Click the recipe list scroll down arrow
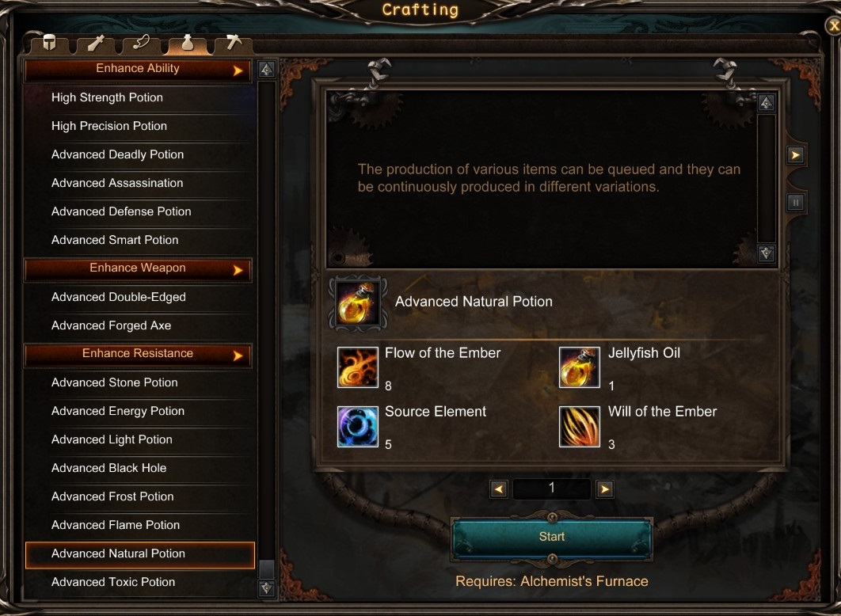Image resolution: width=841 pixels, height=616 pixels. (267, 588)
